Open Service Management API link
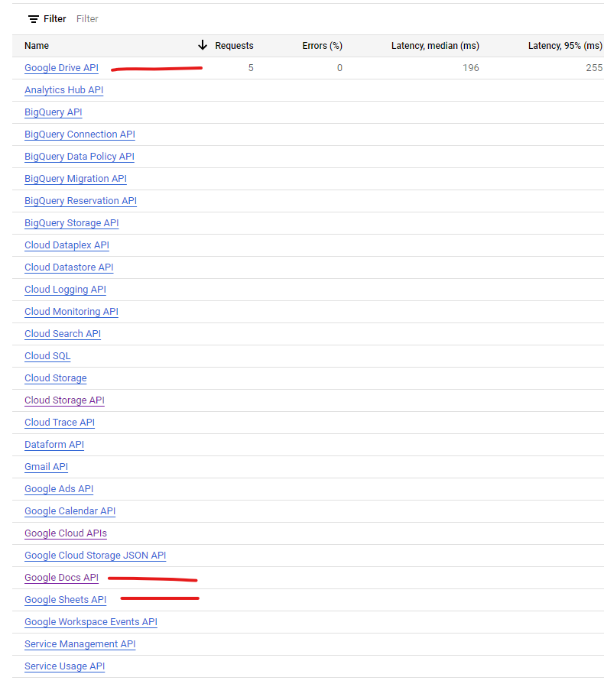This screenshot has width=604, height=700. coord(80,644)
